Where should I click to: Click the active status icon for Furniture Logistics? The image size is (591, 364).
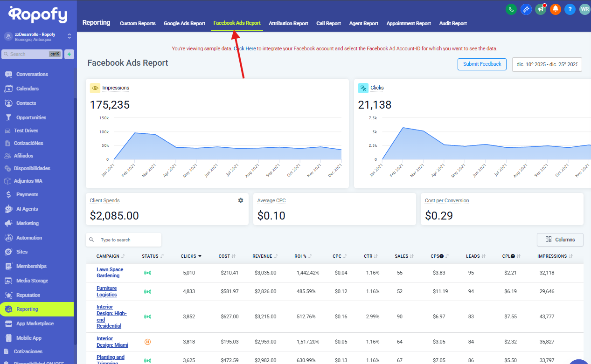tap(147, 292)
